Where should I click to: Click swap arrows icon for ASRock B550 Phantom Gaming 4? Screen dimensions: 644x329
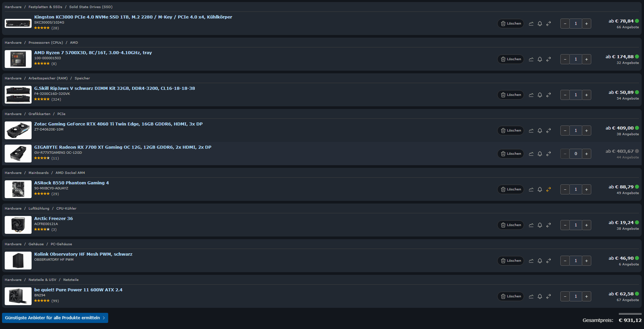(x=549, y=189)
